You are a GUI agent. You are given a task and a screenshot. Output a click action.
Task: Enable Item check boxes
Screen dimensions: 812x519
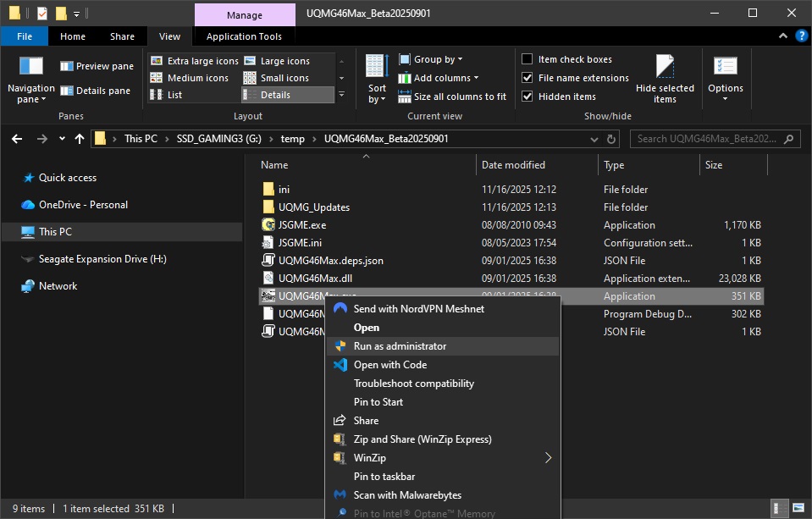click(x=527, y=59)
